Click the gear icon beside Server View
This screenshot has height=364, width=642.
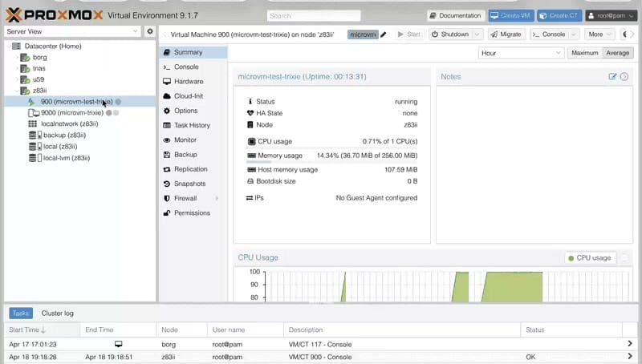149,31
